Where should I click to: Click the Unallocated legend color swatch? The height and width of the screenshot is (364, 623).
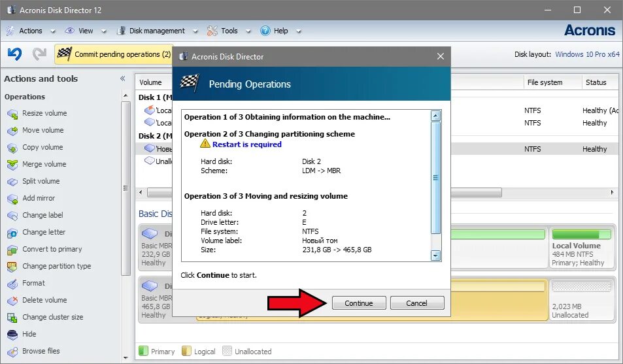227,351
